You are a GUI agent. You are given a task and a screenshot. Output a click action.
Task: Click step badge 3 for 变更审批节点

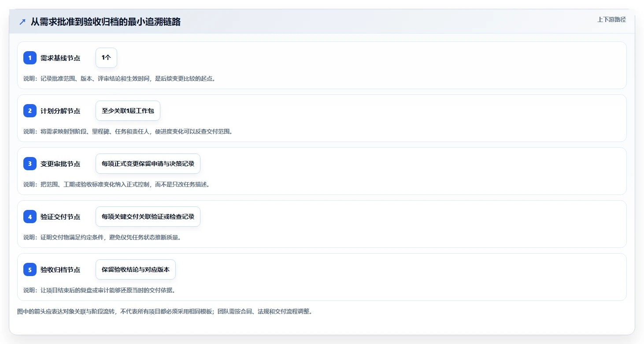(30, 164)
